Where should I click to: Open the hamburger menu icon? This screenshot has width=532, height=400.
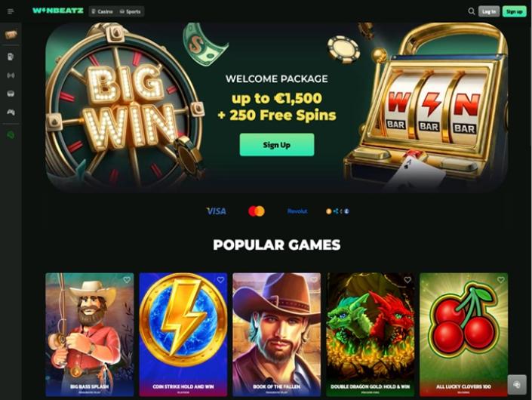[x=11, y=11]
